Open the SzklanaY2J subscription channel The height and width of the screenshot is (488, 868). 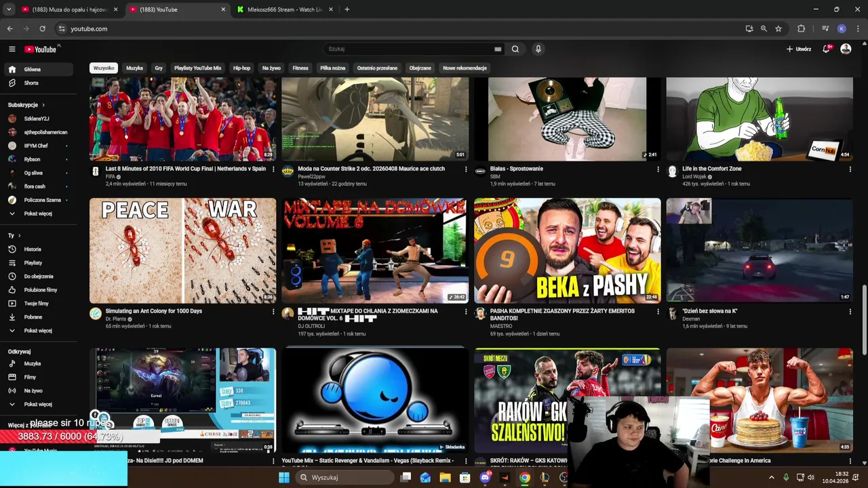(x=39, y=119)
